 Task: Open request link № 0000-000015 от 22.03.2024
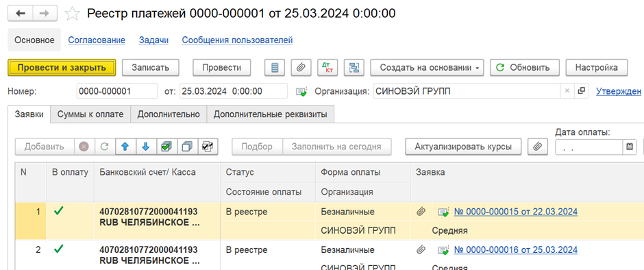click(x=516, y=212)
